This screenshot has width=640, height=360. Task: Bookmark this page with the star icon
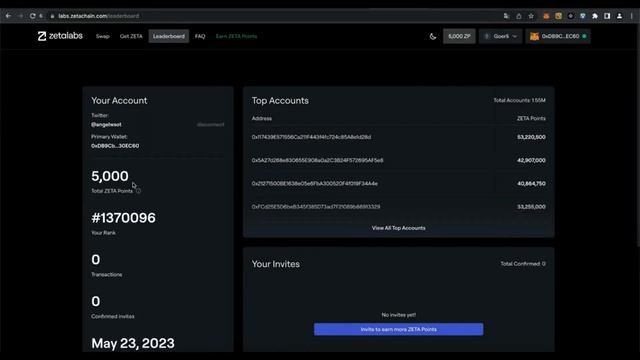point(531,16)
